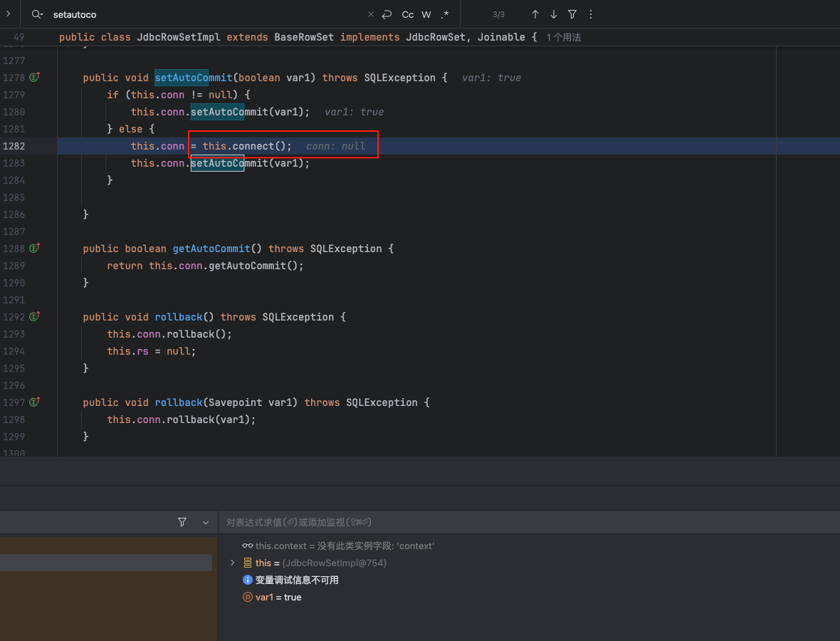Select the var1 = true variable
The height and width of the screenshot is (641, 840).
click(x=278, y=597)
